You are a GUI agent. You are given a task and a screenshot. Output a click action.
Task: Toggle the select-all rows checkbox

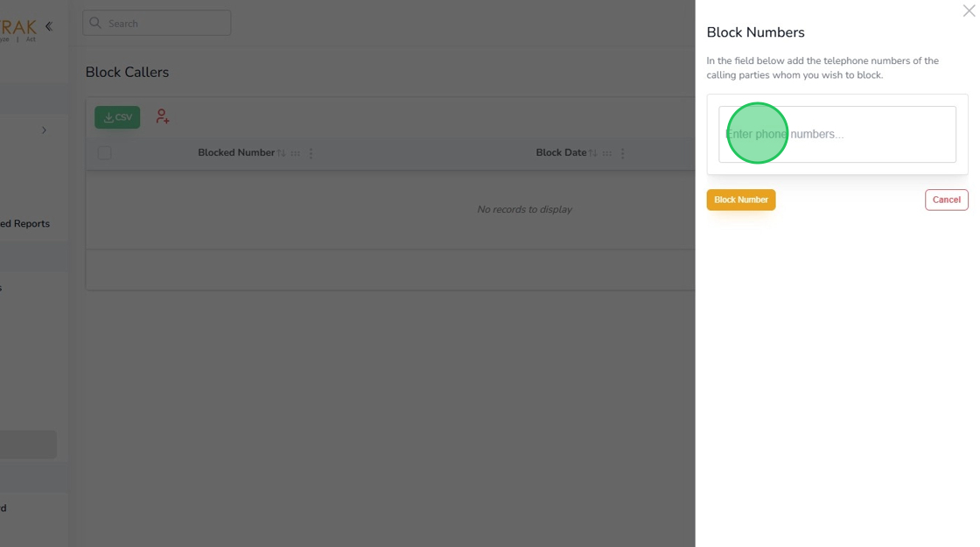(105, 153)
